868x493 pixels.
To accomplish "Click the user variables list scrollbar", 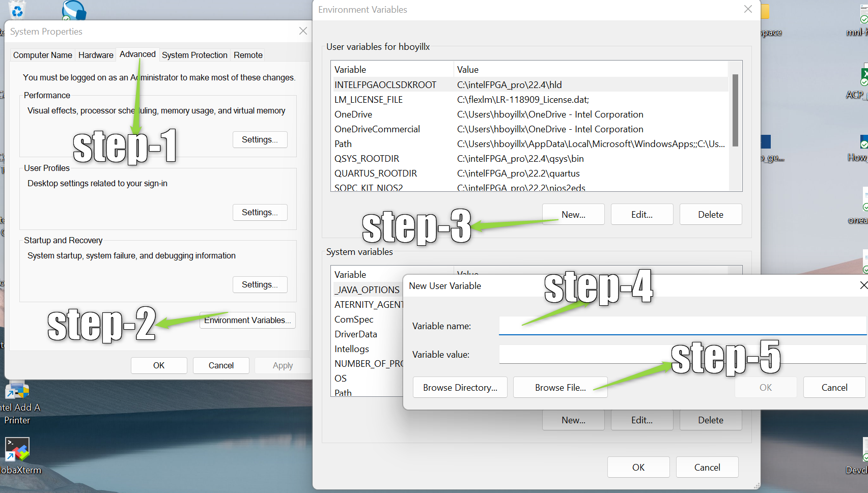I will click(x=735, y=110).
